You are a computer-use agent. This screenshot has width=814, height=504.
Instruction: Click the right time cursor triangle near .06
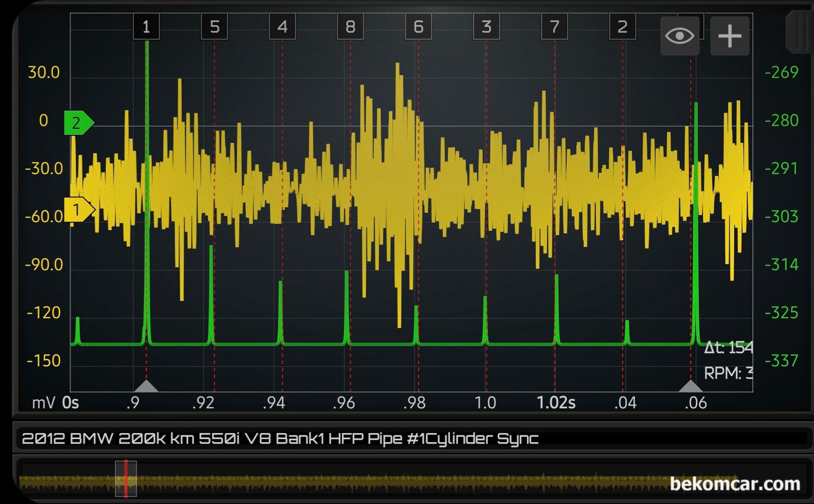[x=691, y=386]
